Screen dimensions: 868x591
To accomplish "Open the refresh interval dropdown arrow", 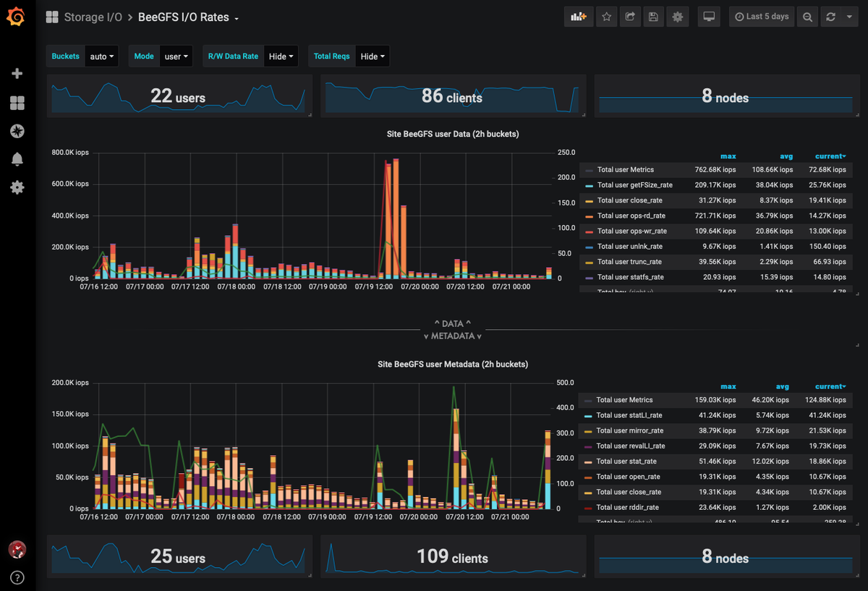I will 849,17.
